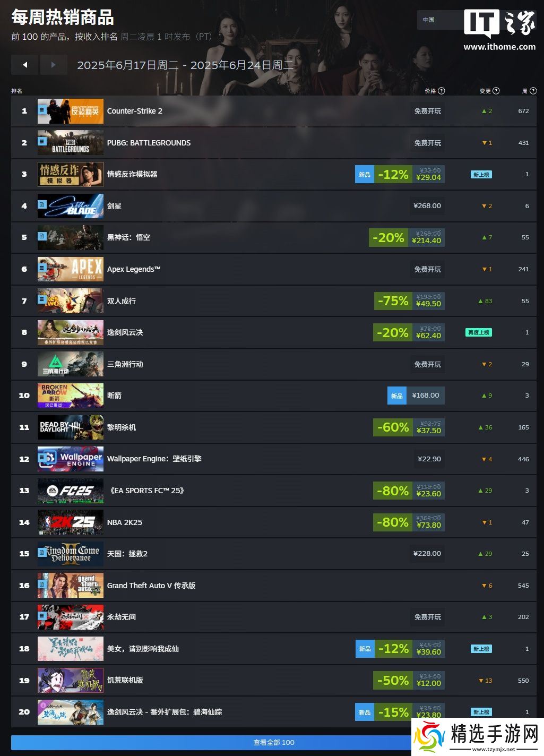Click 免费开玩 label for Apex Legends

coord(428,269)
